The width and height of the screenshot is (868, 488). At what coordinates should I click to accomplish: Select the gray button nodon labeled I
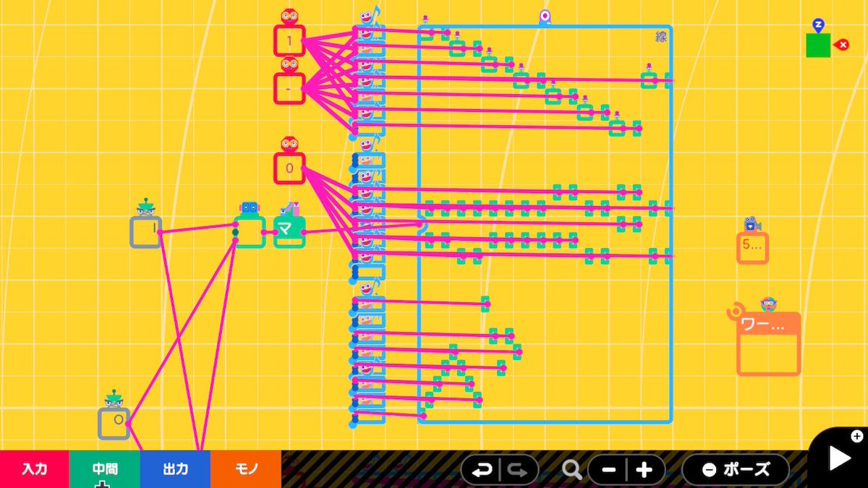pos(146,232)
